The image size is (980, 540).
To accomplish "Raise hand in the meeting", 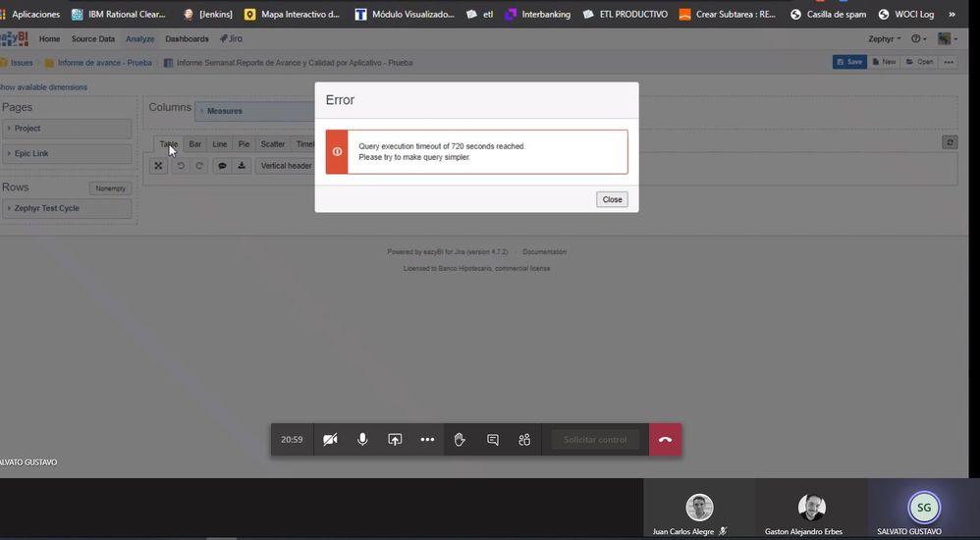I will point(460,440).
